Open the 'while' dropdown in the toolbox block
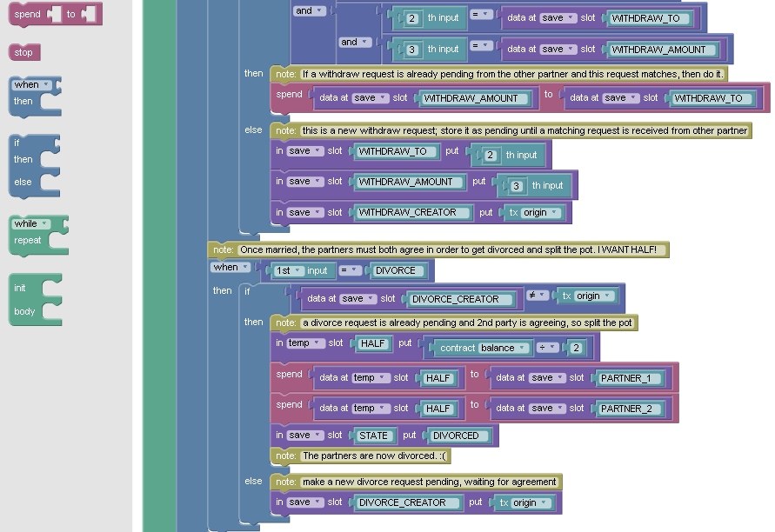775x532 pixels. [x=30, y=223]
